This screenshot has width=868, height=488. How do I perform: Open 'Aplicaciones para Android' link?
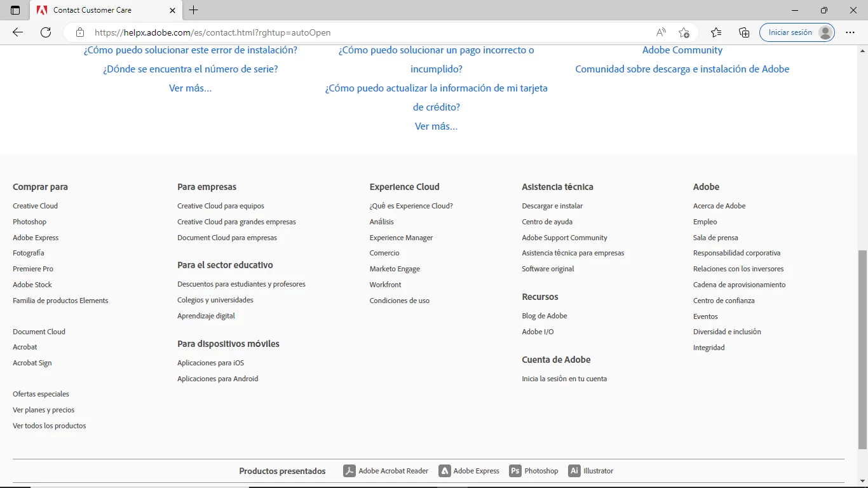[x=218, y=379]
